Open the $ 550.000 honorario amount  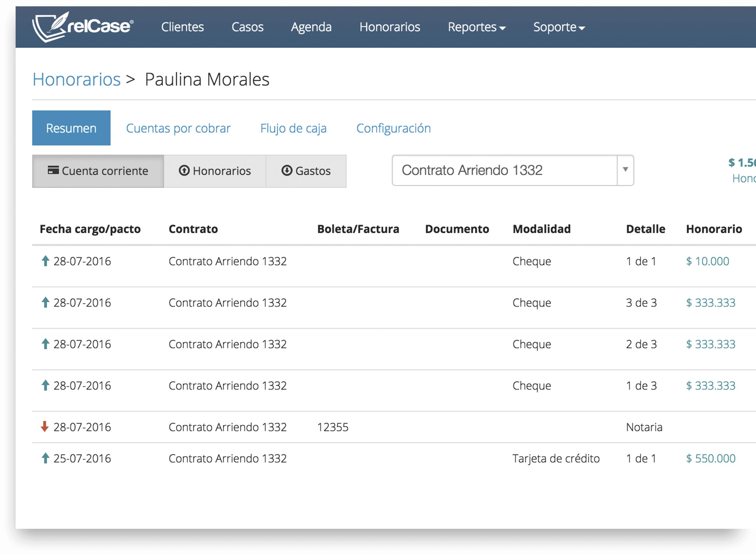point(710,458)
